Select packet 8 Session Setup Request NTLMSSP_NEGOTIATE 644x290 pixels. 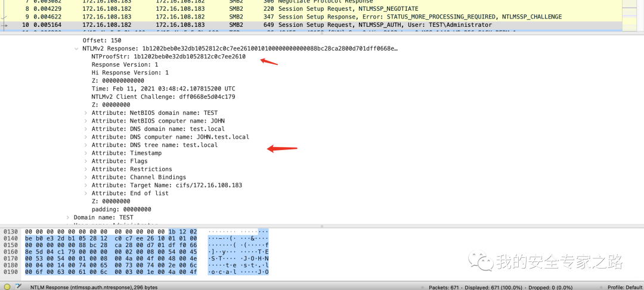(x=312, y=8)
